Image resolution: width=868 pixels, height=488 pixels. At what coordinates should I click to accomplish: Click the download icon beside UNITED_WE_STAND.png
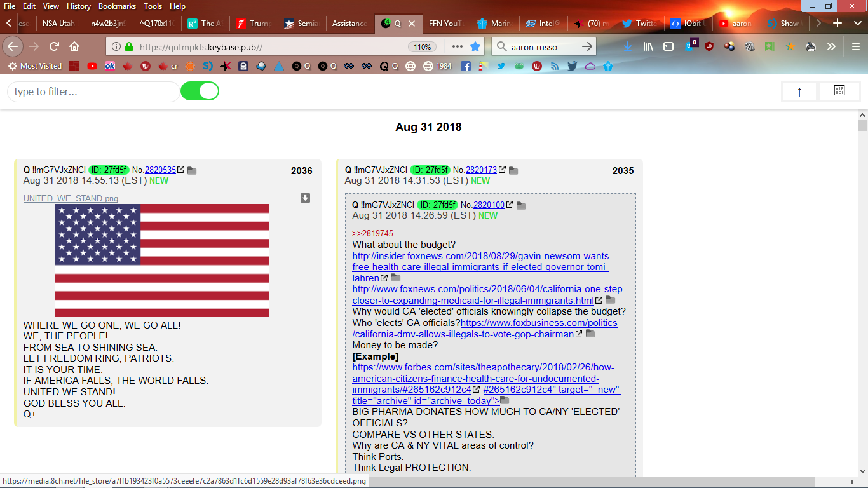[305, 198]
